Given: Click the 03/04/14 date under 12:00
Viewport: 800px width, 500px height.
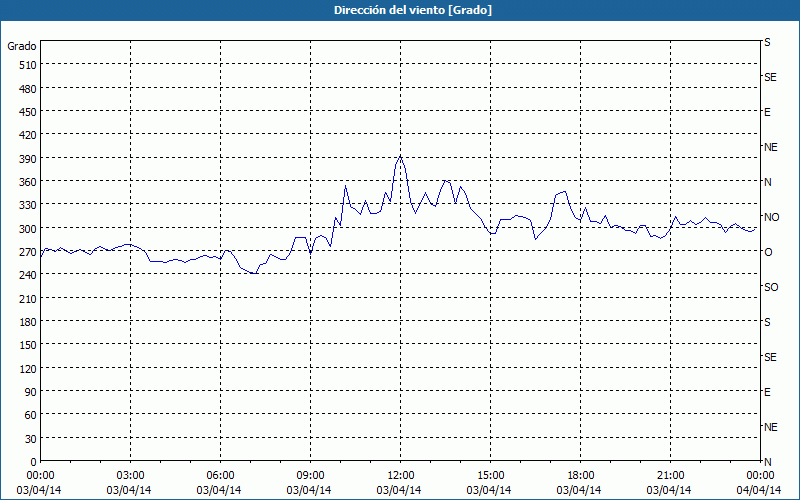Looking at the screenshot, I should click(x=399, y=490).
